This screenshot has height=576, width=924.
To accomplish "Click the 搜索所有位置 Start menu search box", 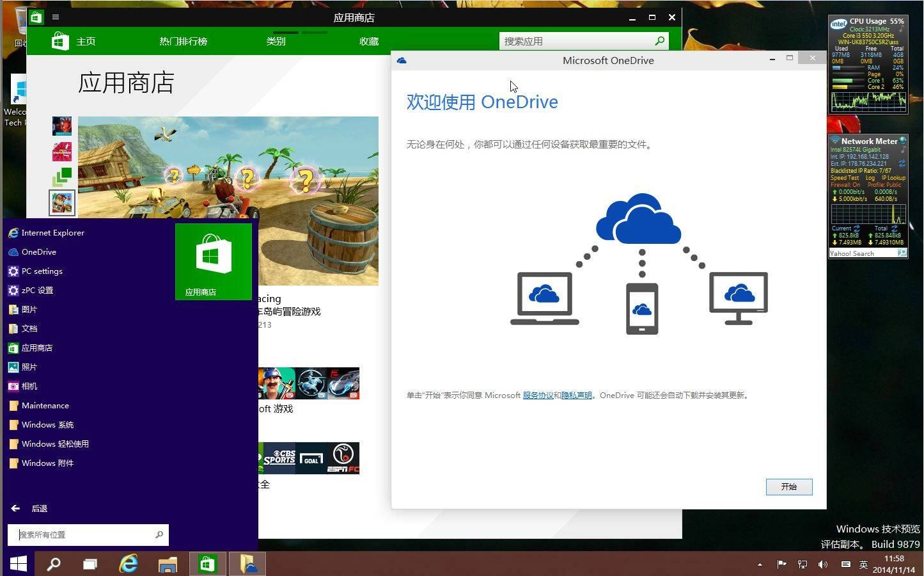I will tap(88, 534).
